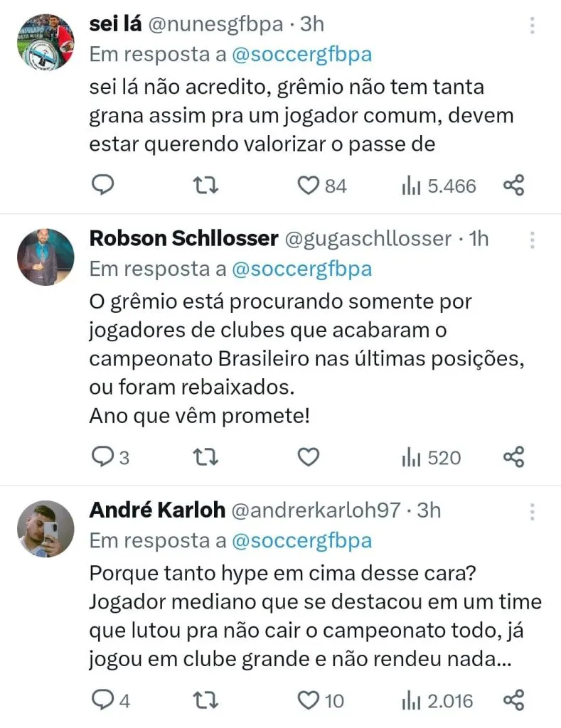Share sei lá's tweet
The width and height of the screenshot is (561, 728).
[513, 186]
